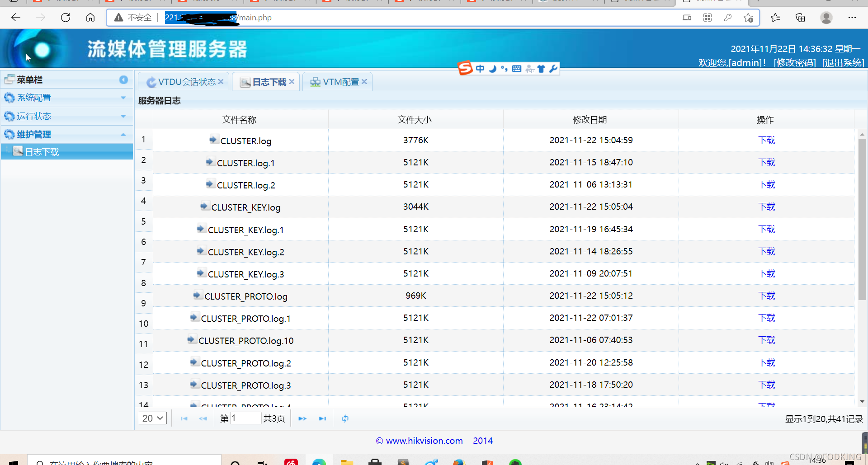Go to last page of log list
868x465 pixels.
coord(322,418)
